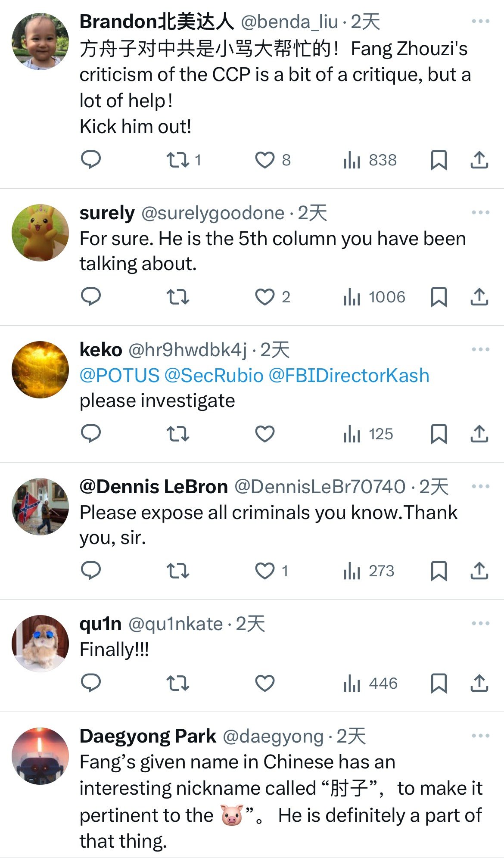504x858 pixels.
Task: Open @FBIDirectorKash profile mention
Action: [x=349, y=376]
